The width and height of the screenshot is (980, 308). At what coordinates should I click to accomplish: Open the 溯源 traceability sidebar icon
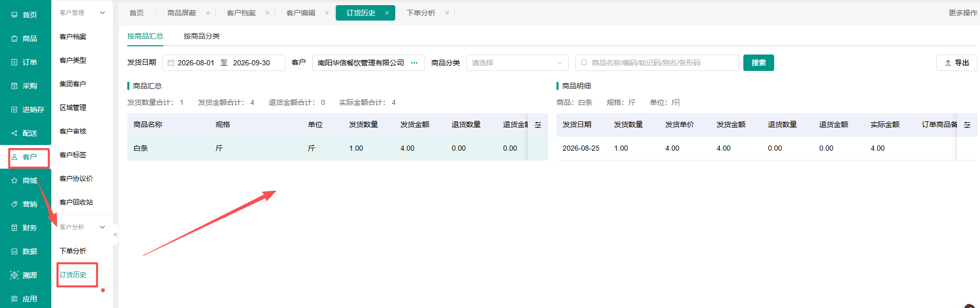(x=14, y=275)
